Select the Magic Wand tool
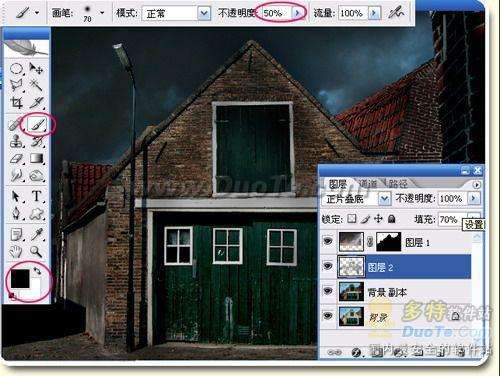 (x=36, y=85)
